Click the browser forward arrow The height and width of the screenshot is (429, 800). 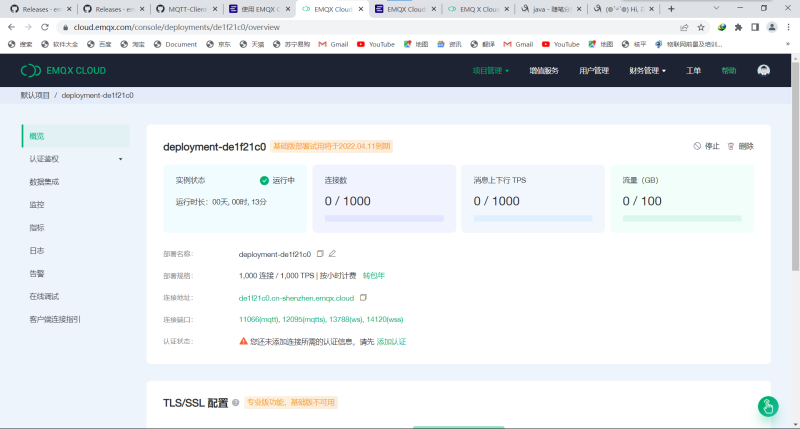(28, 27)
